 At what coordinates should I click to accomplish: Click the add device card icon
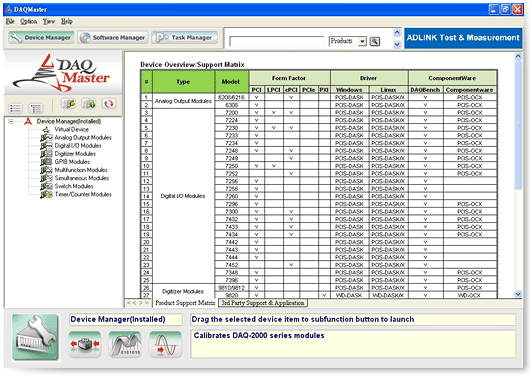pyautogui.click(x=68, y=104)
